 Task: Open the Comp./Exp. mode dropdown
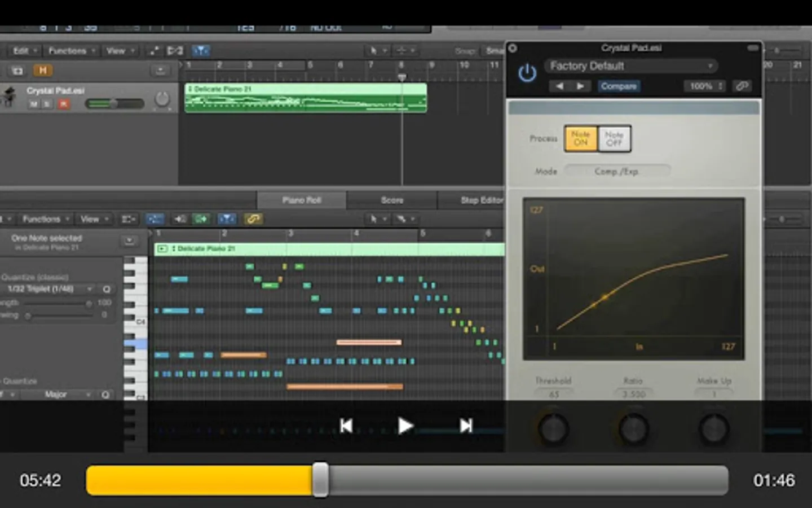tap(617, 171)
